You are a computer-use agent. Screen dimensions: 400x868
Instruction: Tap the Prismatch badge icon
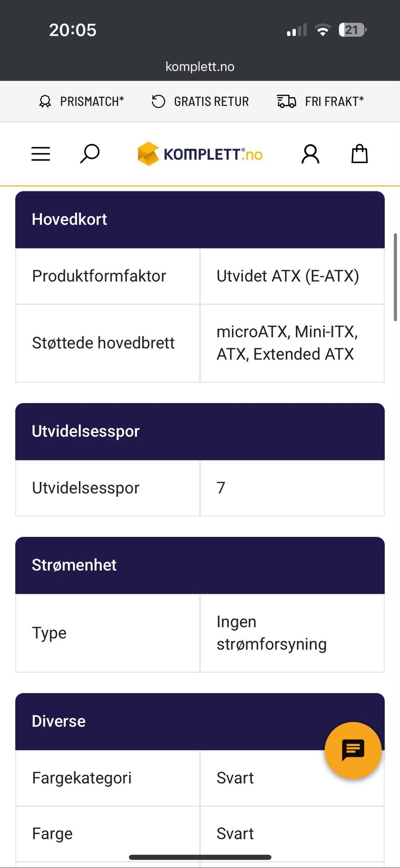point(45,101)
